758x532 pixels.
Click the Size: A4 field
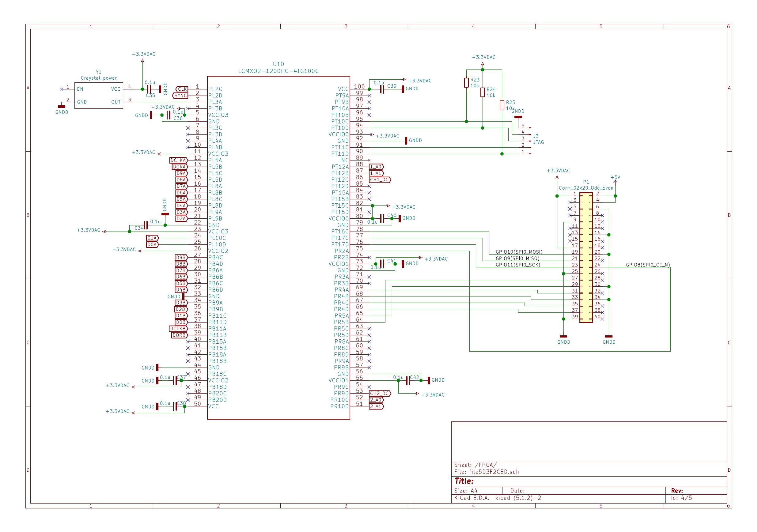pyautogui.click(x=466, y=491)
